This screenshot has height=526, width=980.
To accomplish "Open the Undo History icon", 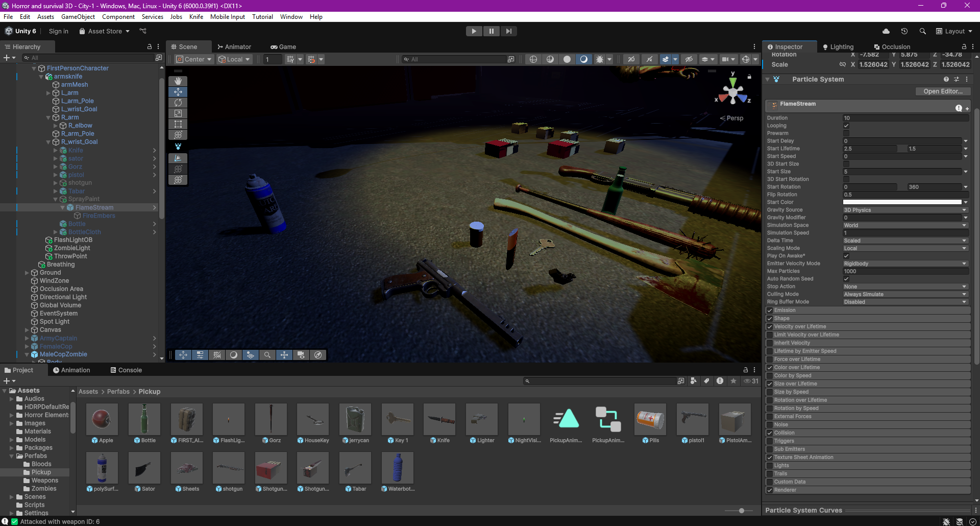I will click(x=904, y=31).
